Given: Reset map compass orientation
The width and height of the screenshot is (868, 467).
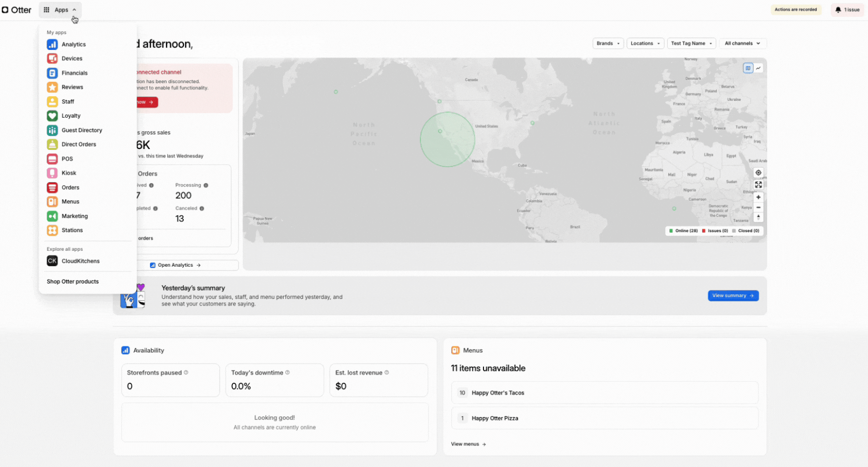Looking at the screenshot, I should [758, 217].
